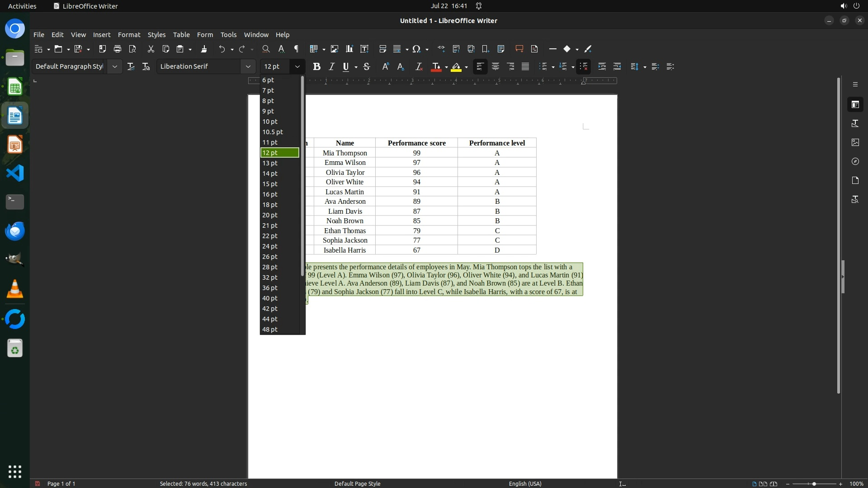
Task: Select 14 pt in the font size list
Action: pyautogui.click(x=270, y=174)
